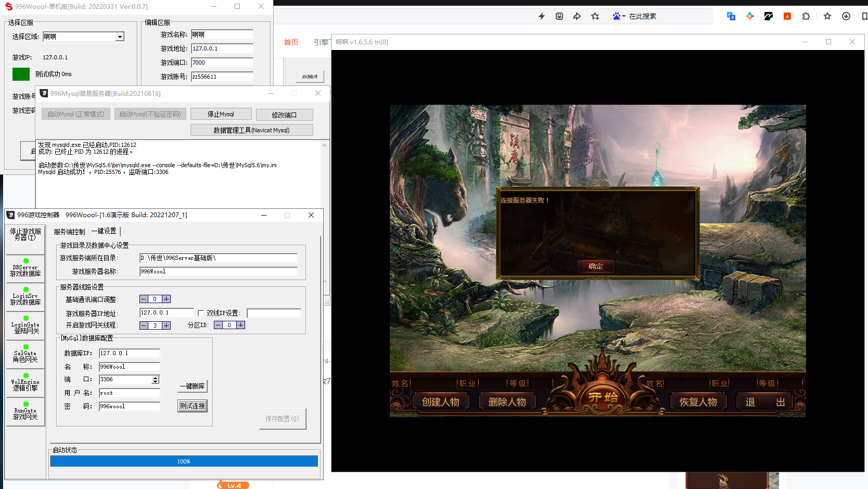Click the colorful sparkle extension icon
The width and height of the screenshot is (868, 489).
(x=750, y=16)
